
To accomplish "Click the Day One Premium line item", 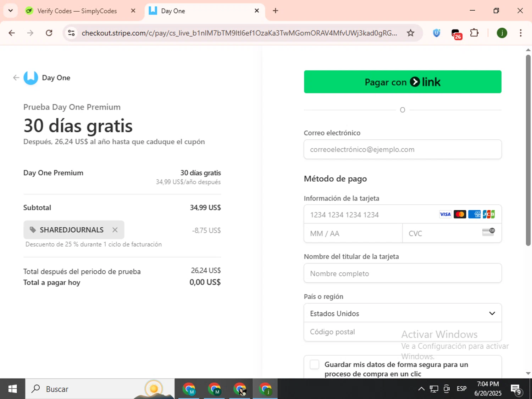I will tap(54, 173).
